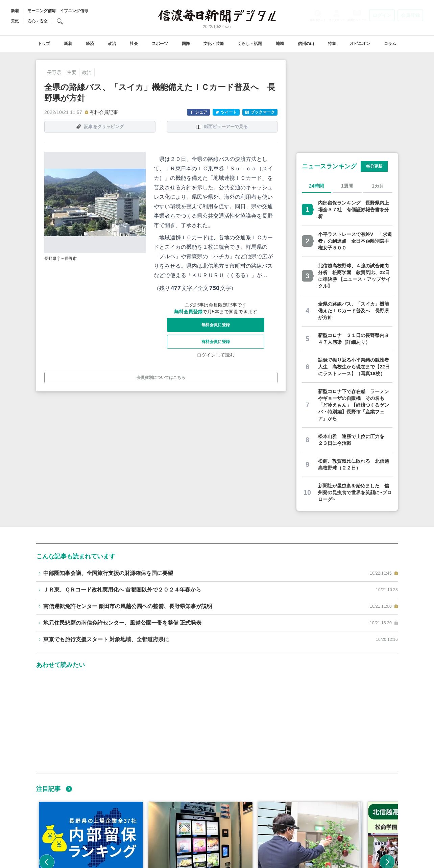Open 天気 link
Screen dimensions: 434x868
pyautogui.click(x=15, y=21)
